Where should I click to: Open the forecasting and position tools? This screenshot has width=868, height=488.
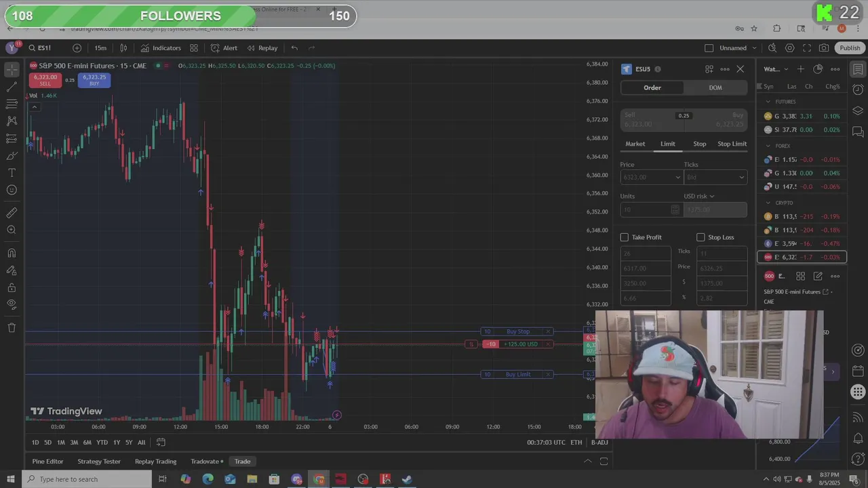(x=12, y=138)
